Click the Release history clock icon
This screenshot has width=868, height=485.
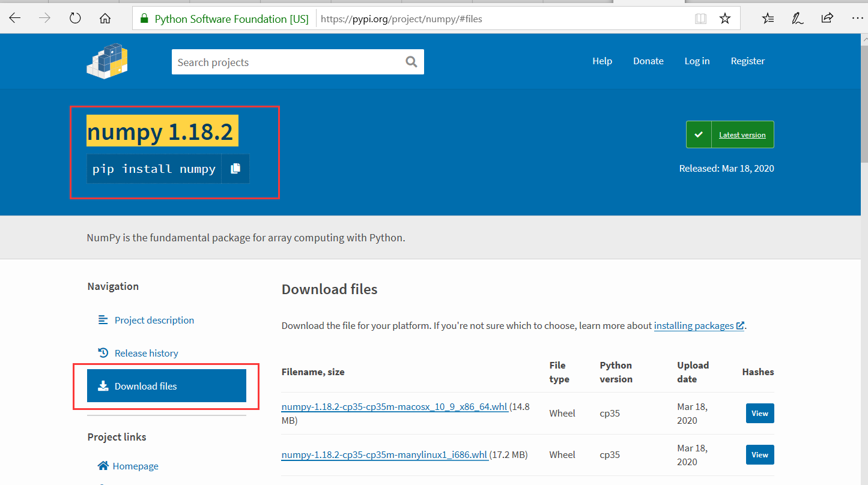[103, 353]
